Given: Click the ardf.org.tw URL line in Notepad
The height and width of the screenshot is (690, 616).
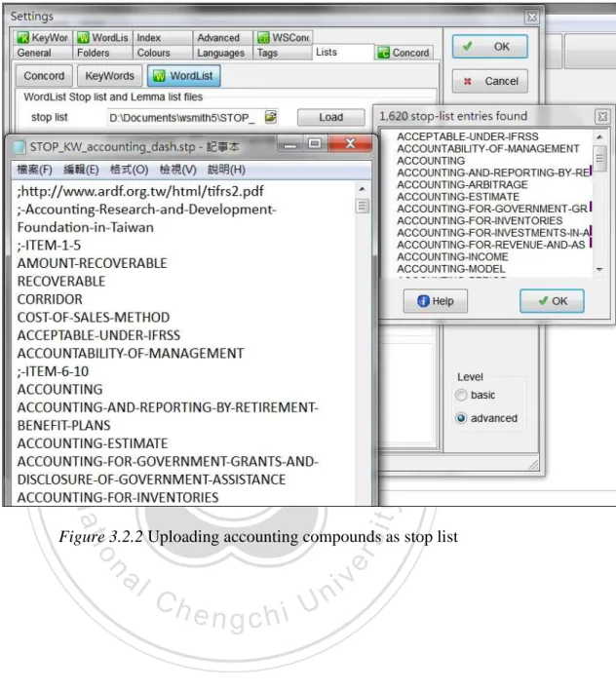Looking at the screenshot, I should [x=140, y=191].
